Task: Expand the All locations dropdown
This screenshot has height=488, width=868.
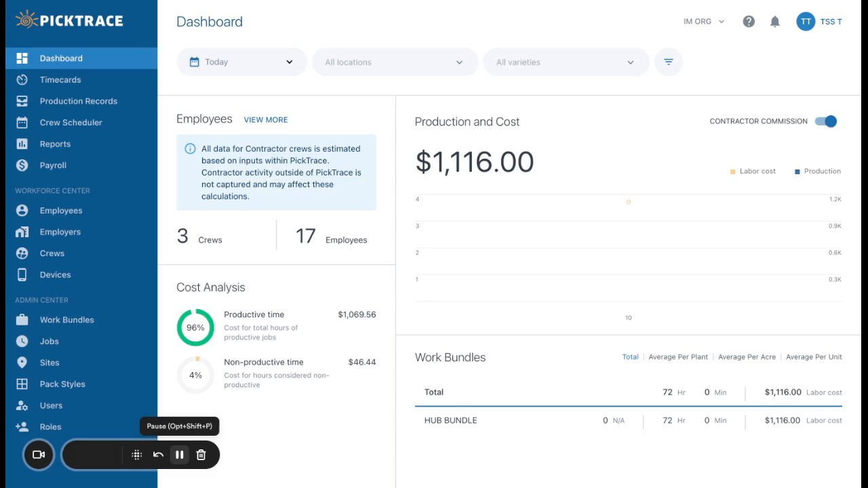Action: point(395,62)
